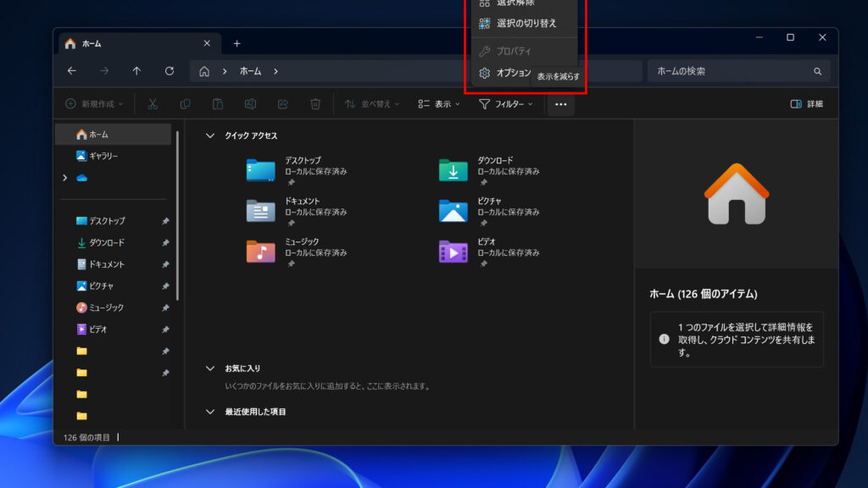Toggle the 詳細 details pane button

click(807, 104)
